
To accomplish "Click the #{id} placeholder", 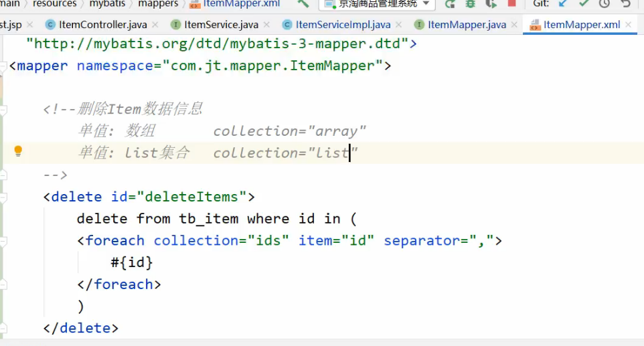I will click(132, 263).
